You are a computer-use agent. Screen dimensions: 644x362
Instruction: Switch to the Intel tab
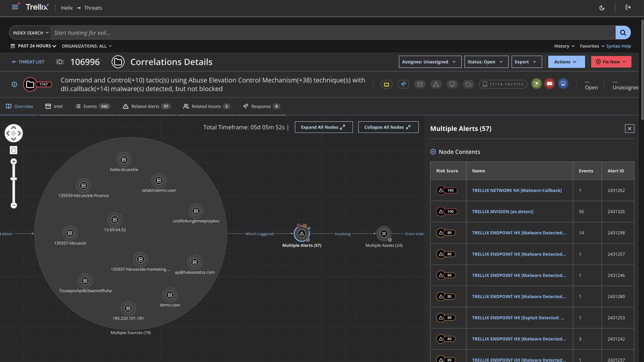tap(54, 106)
